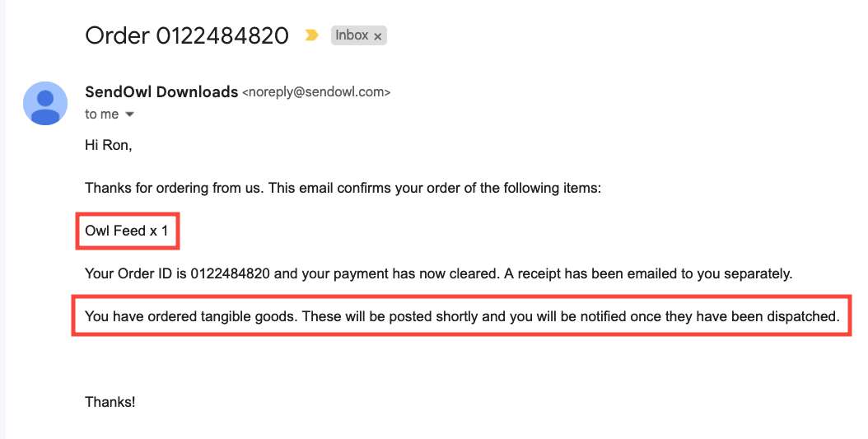Click 'You have ordered tangible goods' text

[x=190, y=316]
